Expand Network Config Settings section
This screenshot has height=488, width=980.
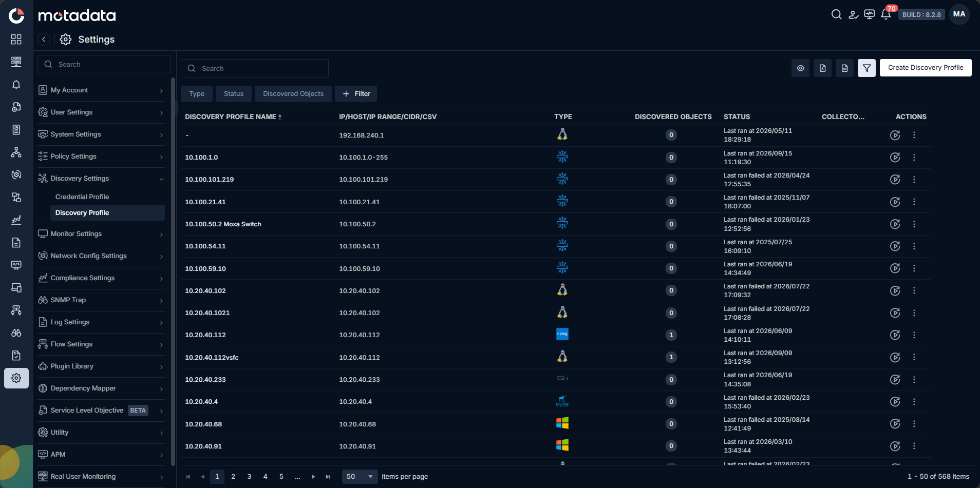click(x=101, y=256)
